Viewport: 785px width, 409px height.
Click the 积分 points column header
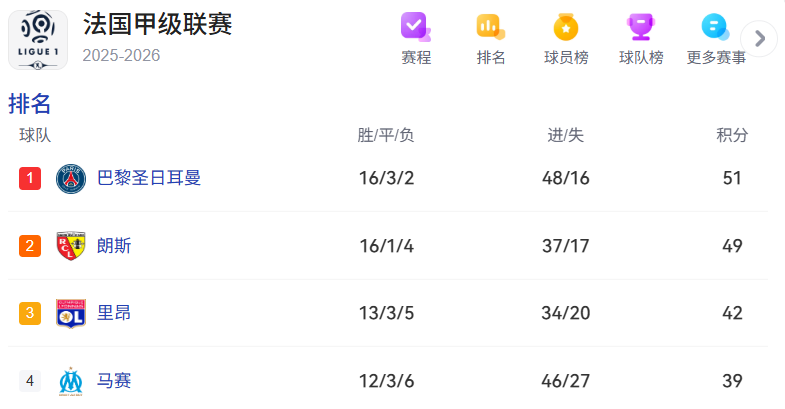coord(732,136)
